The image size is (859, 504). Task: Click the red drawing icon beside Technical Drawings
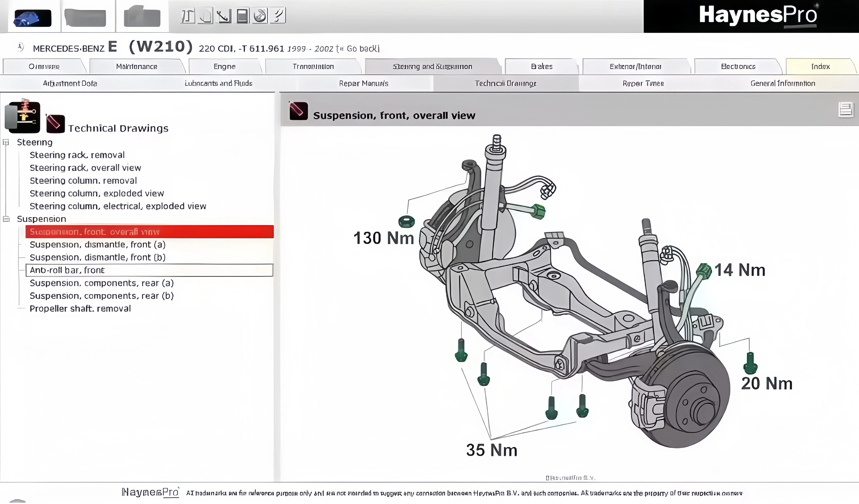coord(55,124)
